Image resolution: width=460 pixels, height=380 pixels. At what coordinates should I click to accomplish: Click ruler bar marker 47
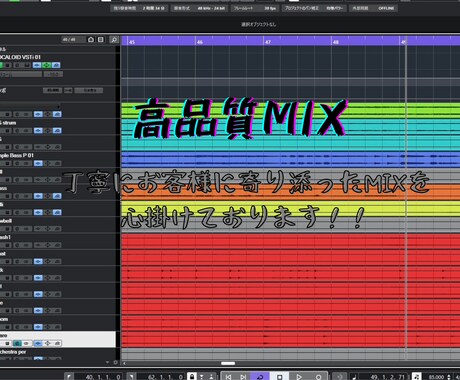268,42
